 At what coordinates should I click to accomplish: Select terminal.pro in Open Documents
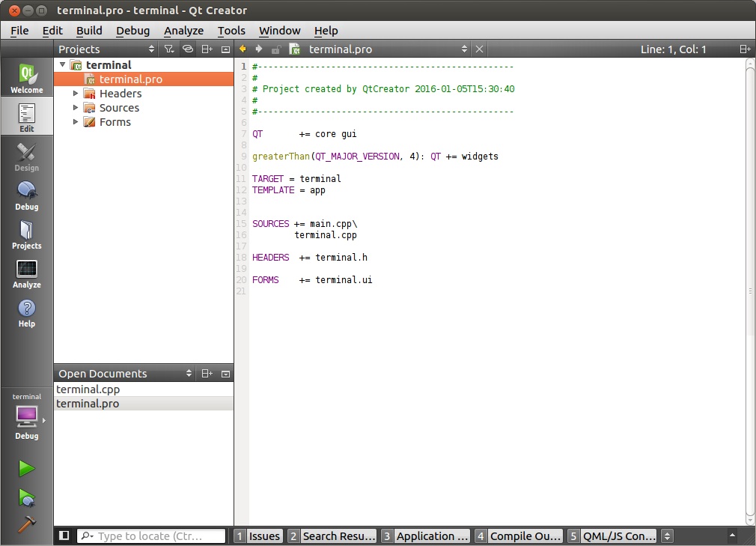pyautogui.click(x=144, y=403)
